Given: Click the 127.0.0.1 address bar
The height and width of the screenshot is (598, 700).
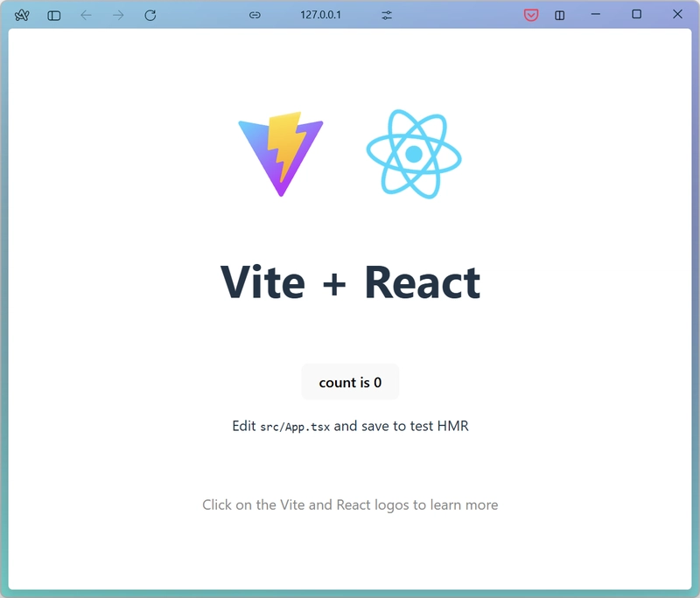Looking at the screenshot, I should click(320, 15).
